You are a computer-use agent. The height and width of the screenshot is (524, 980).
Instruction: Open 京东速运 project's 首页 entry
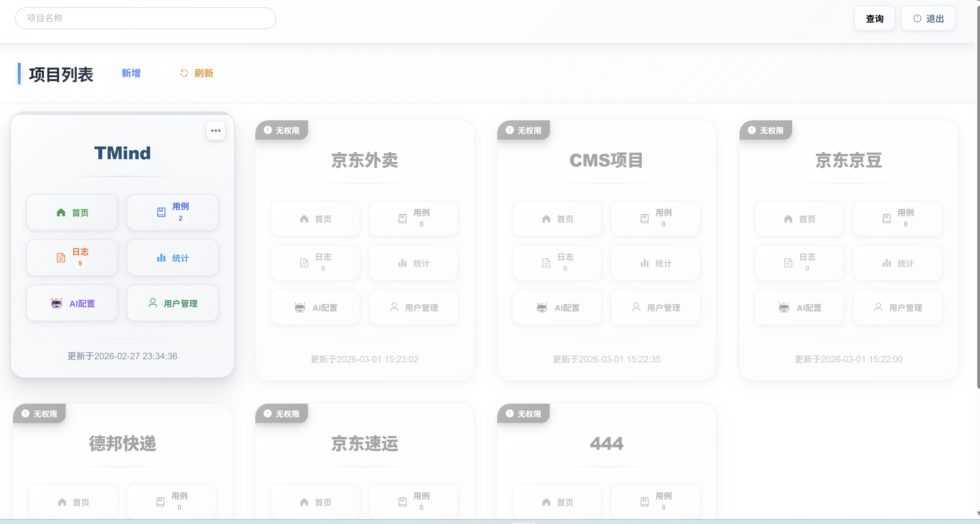[315, 502]
